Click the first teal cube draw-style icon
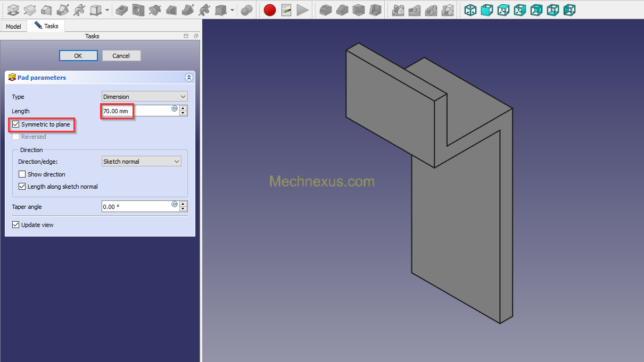The width and height of the screenshot is (644, 362). [470, 10]
